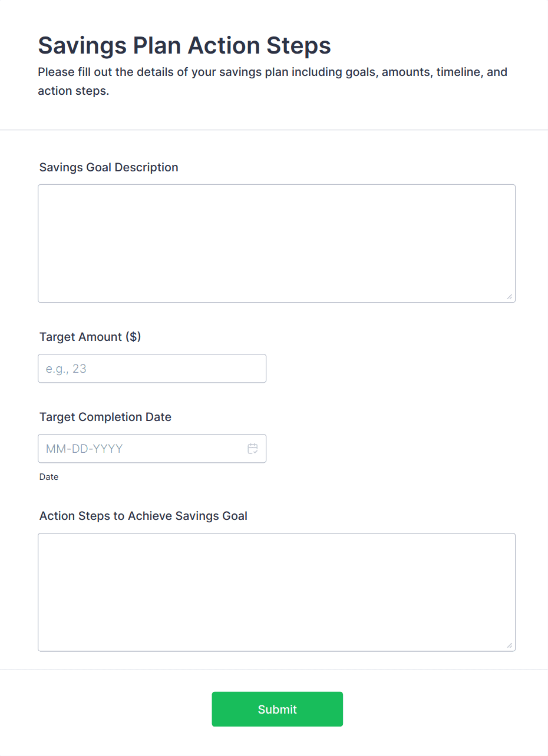548x756 pixels.
Task: Click the 'Target Amount ($)' label
Action: point(90,337)
